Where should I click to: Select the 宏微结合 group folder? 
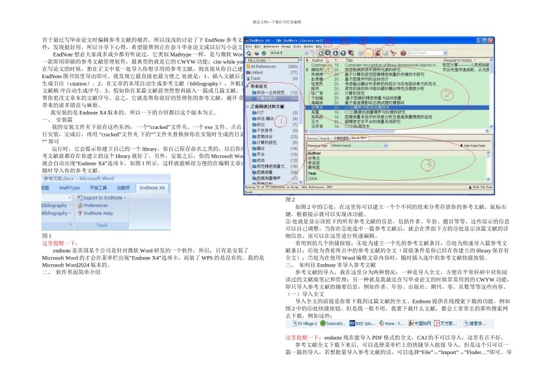point(275,136)
